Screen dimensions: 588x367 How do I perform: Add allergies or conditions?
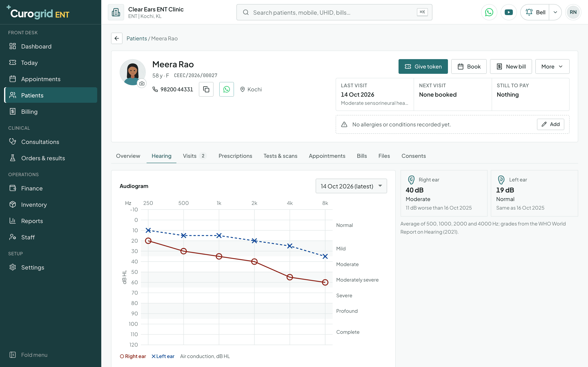tap(550, 124)
